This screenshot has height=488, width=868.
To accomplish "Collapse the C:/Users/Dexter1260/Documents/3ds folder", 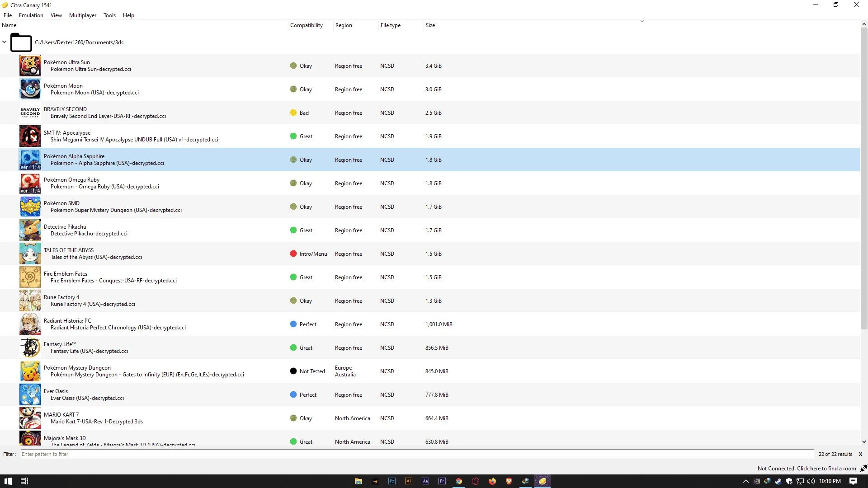I will tap(5, 42).
